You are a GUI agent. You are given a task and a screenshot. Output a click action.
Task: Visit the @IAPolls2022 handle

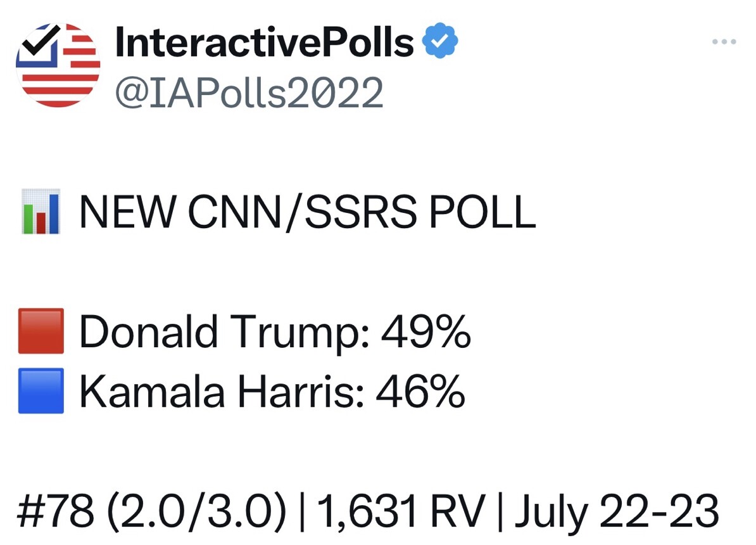tap(249, 93)
